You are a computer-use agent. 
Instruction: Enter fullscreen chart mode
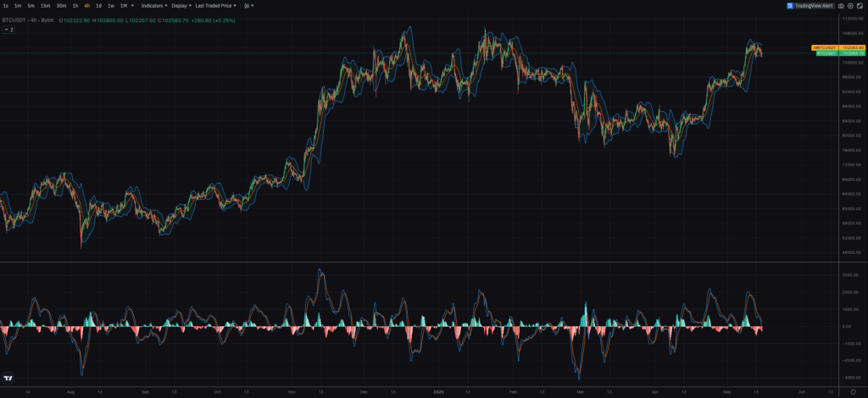click(x=860, y=5)
